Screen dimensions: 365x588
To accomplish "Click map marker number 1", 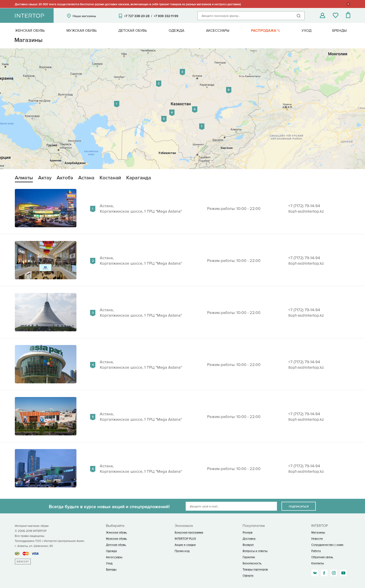I will (x=117, y=104).
